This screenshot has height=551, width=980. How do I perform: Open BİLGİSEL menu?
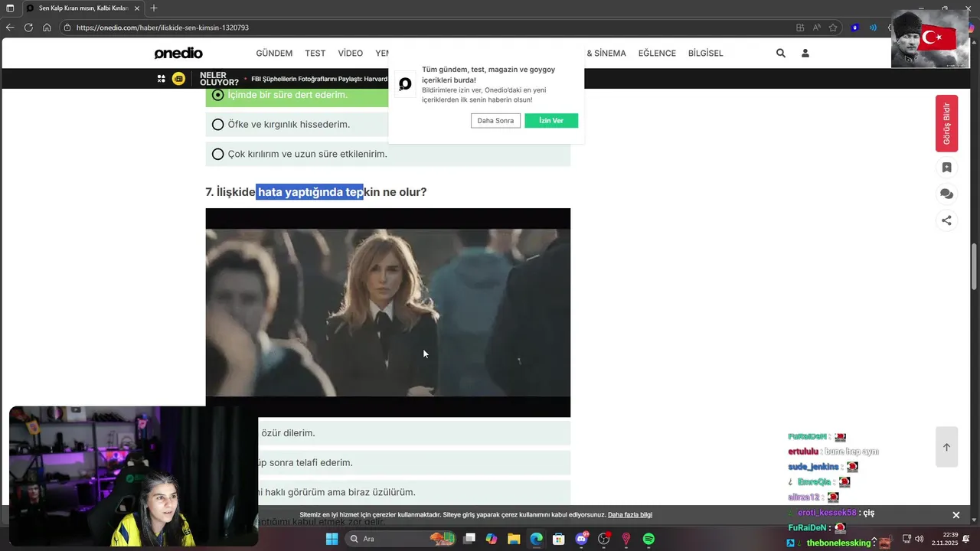click(x=706, y=54)
